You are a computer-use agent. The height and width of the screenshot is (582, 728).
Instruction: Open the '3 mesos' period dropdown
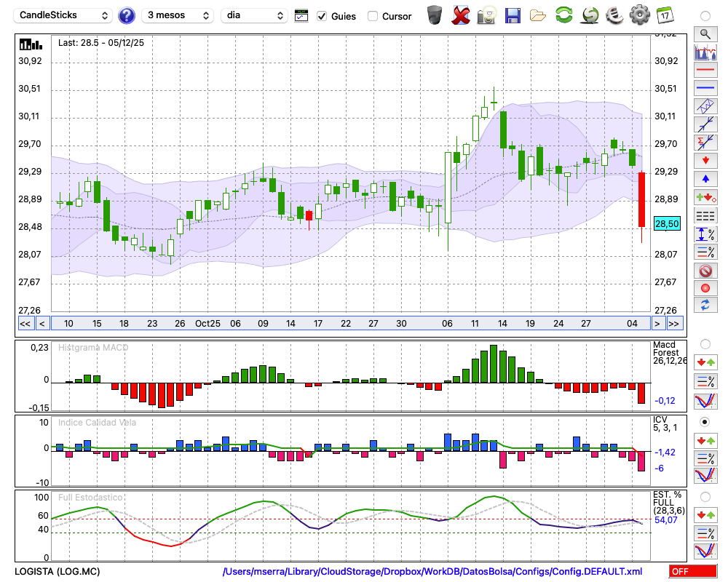click(178, 15)
